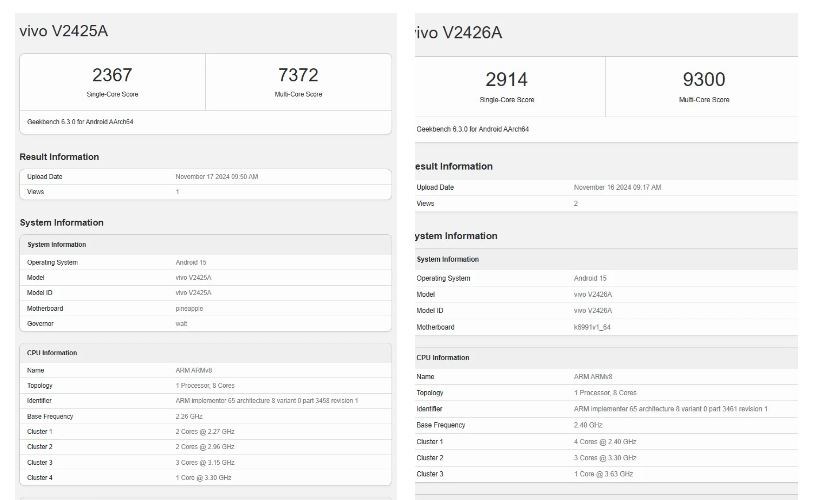Image resolution: width=816 pixels, height=500 pixels.
Task: Select the motherboard value 'pineapple'
Action: coord(189,309)
